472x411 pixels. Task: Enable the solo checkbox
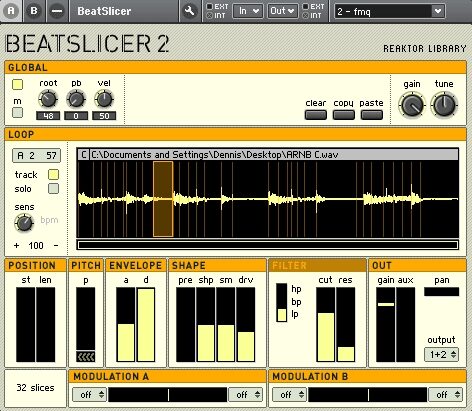[53, 189]
